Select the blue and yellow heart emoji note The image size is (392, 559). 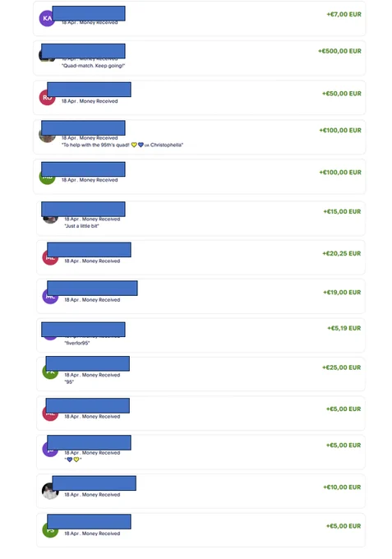click(x=73, y=460)
